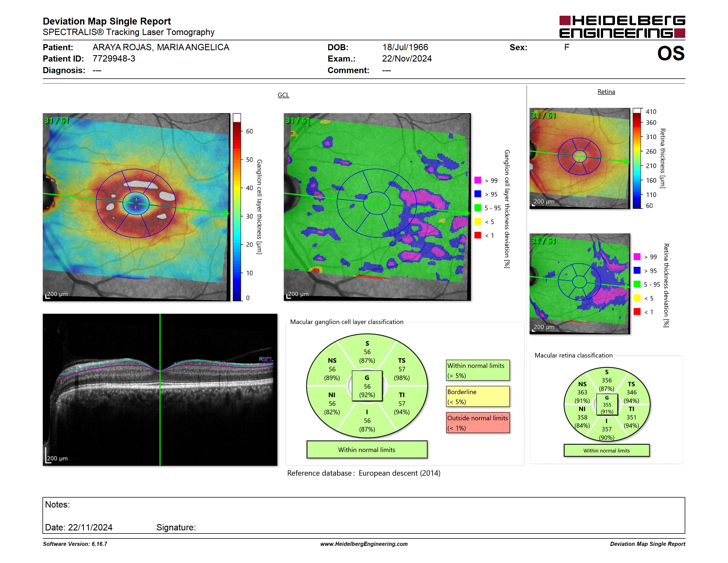Image resolution: width=728 pixels, height=563 pixels.
Task: Click GCL sector NI value 56 (82%)
Action: 332,408
